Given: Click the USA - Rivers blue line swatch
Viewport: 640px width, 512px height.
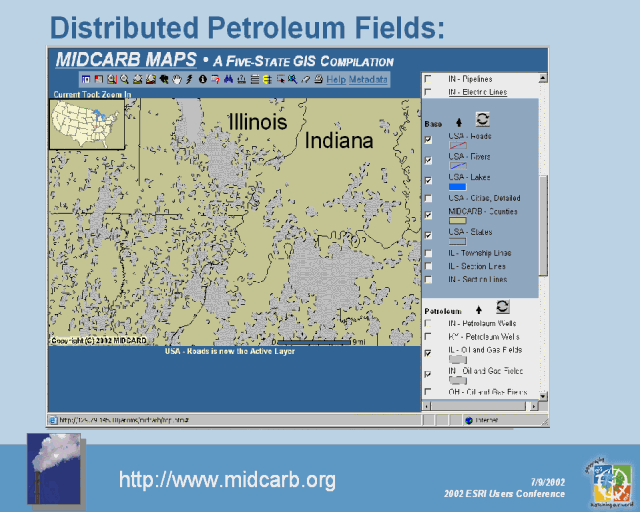Looking at the screenshot, I should point(458,166).
